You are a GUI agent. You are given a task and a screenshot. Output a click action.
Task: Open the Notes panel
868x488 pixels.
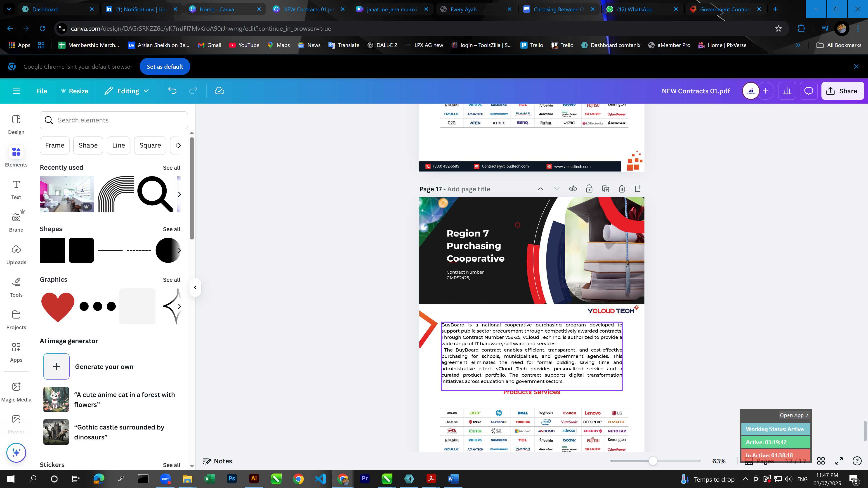click(217, 461)
